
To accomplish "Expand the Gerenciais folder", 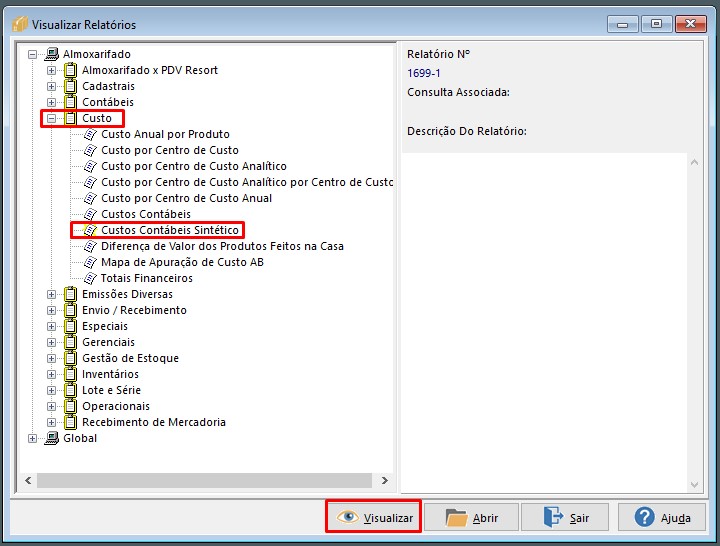I will [x=51, y=343].
